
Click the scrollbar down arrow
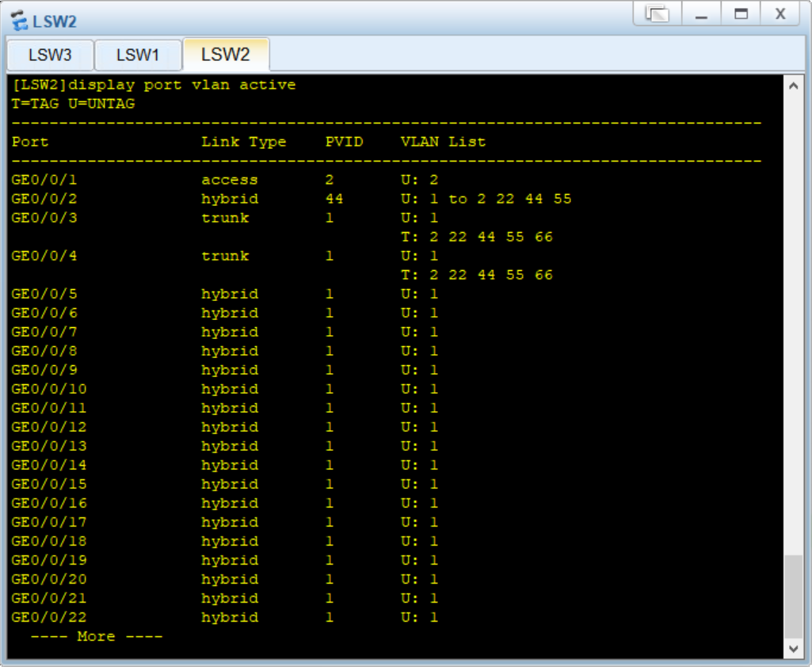793,648
